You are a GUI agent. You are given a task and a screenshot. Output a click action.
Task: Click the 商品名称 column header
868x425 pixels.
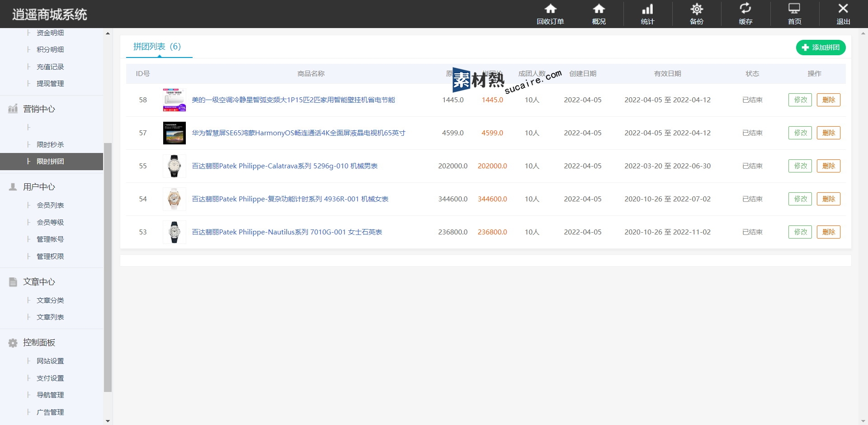(x=311, y=74)
